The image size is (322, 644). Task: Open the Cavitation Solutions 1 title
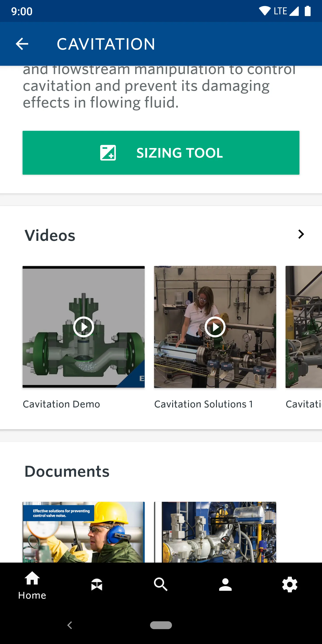point(203,404)
